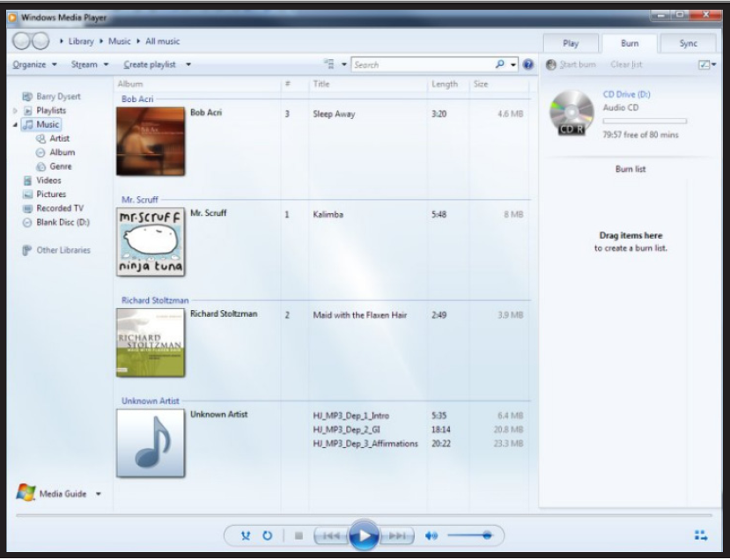Image resolution: width=730 pixels, height=560 pixels.
Task: Open the Stream menu dropdown
Action: coord(90,64)
